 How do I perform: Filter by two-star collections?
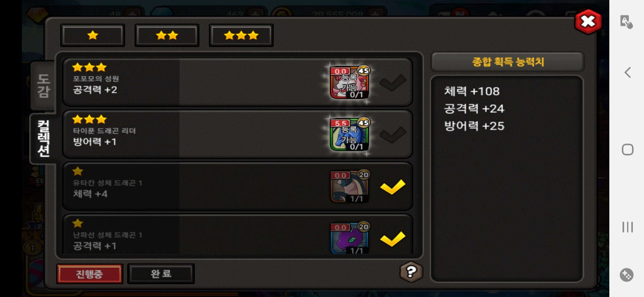[167, 35]
